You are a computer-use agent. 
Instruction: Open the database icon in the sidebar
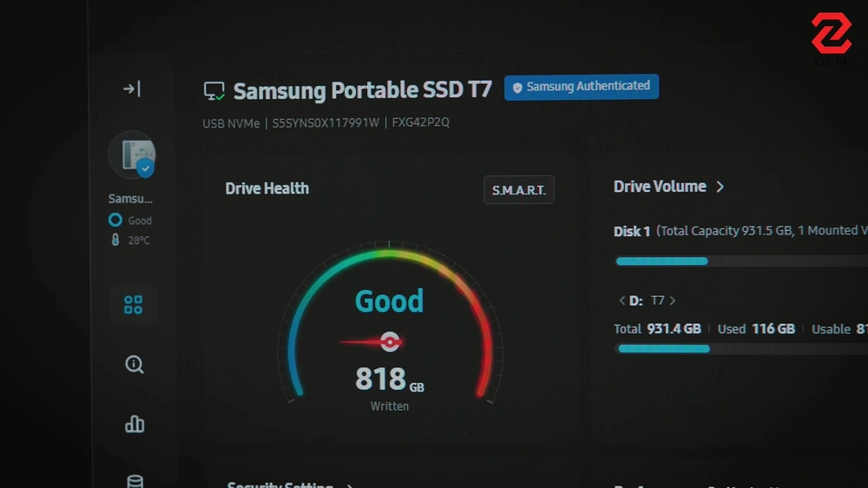[x=135, y=481]
